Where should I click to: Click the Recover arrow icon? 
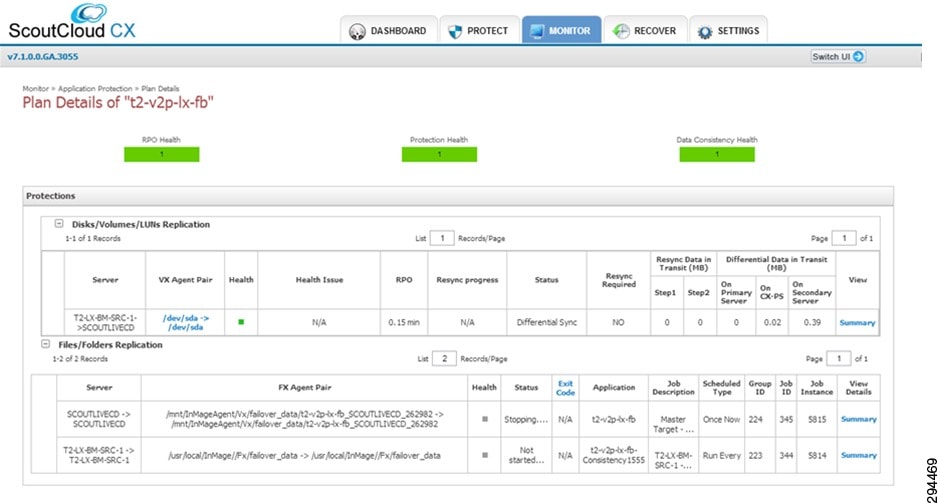[x=621, y=31]
